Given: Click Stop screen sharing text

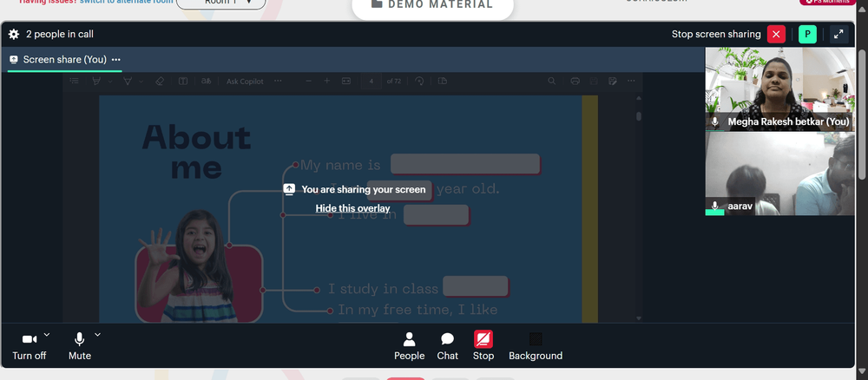Looking at the screenshot, I should (x=716, y=35).
